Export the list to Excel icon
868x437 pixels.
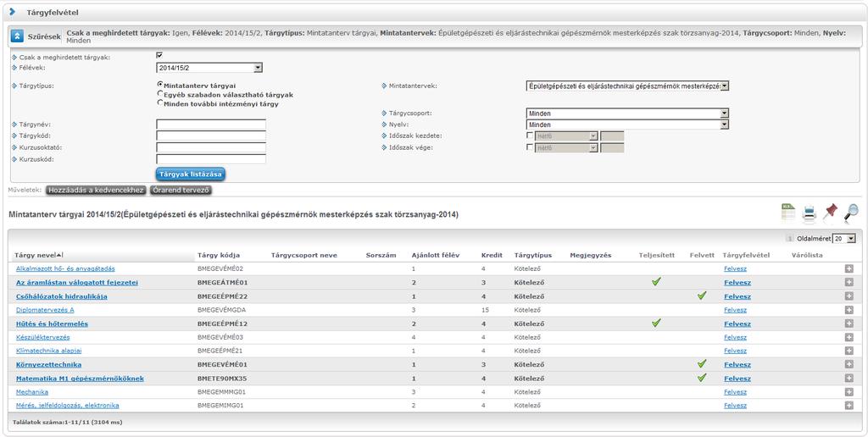(787, 213)
